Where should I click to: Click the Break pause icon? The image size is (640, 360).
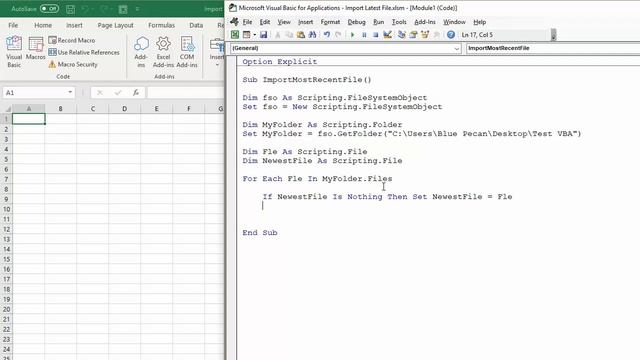pyautogui.click(x=364, y=35)
